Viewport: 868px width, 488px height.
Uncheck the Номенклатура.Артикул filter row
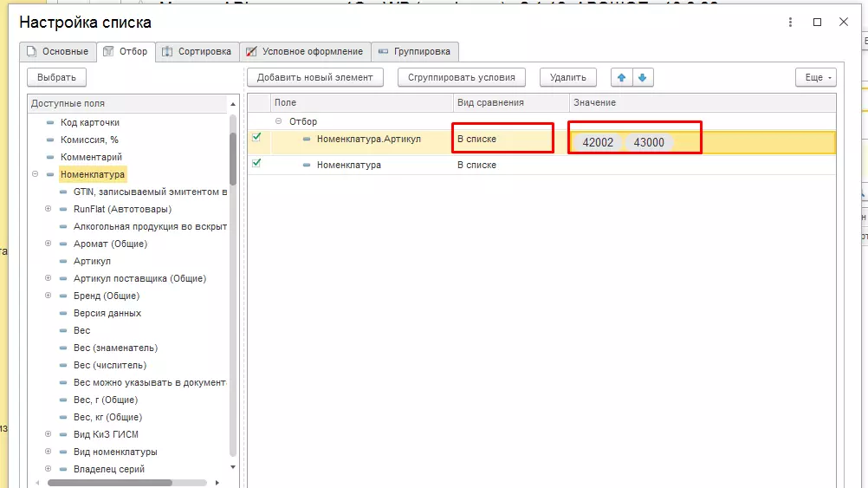coord(256,137)
